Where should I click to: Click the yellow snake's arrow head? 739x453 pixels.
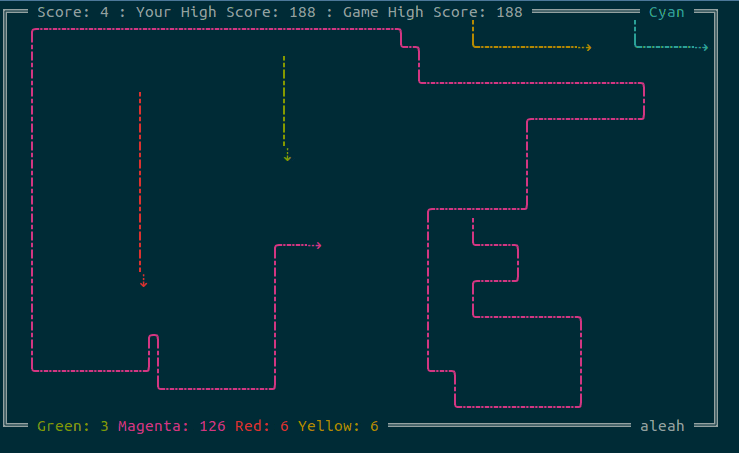coord(588,47)
